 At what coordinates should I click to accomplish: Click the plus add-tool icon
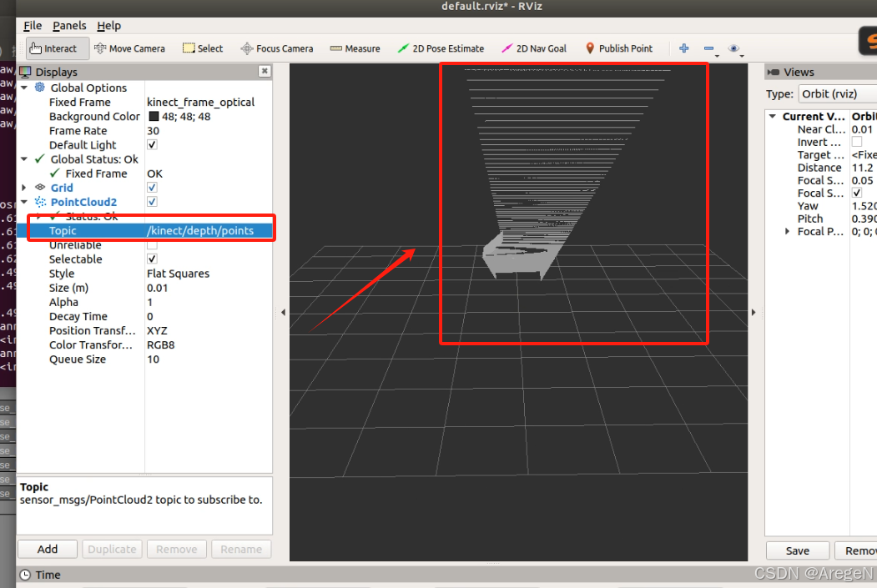pyautogui.click(x=683, y=48)
